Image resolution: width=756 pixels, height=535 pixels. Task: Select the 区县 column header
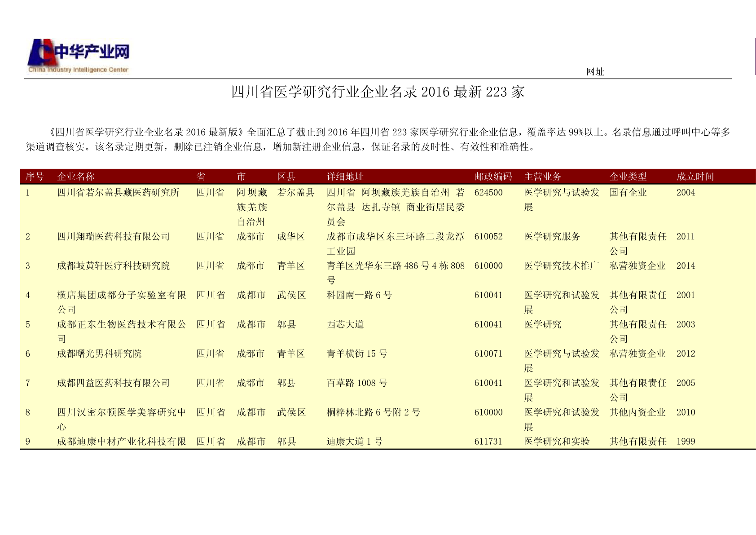coord(286,177)
